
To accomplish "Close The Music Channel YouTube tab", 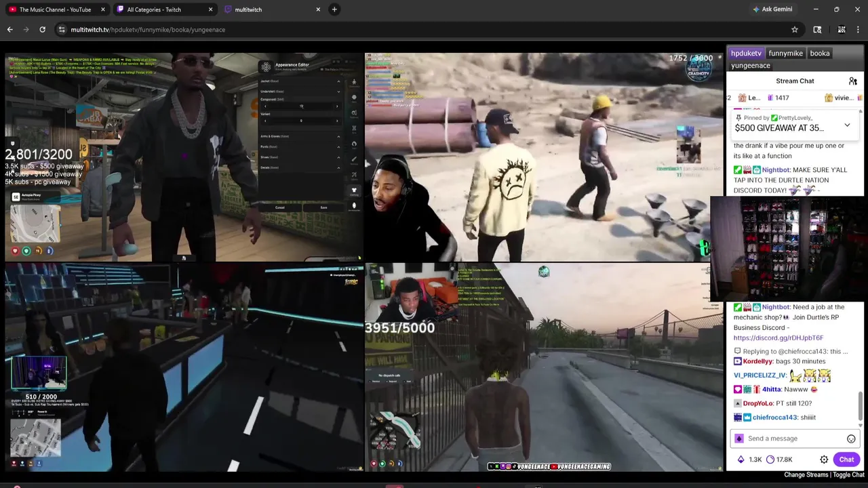I will [103, 9].
